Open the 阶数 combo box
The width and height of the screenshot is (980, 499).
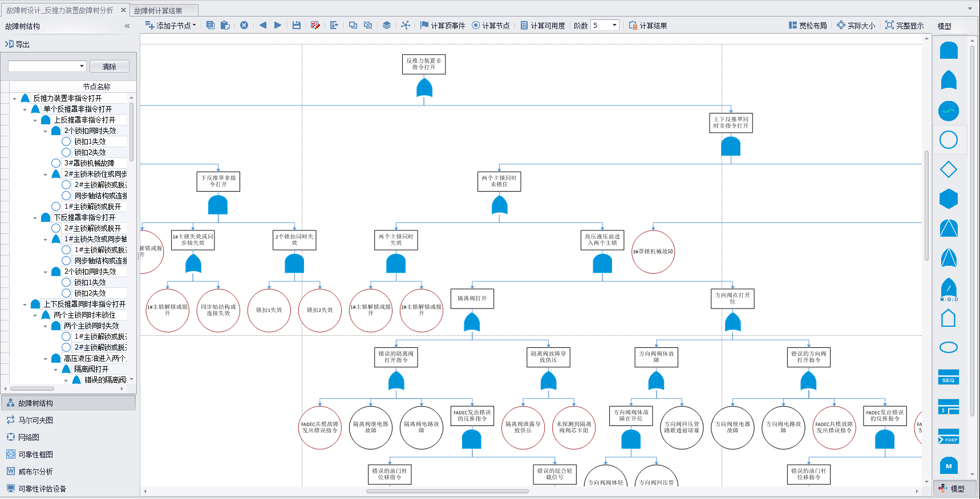coord(614,25)
